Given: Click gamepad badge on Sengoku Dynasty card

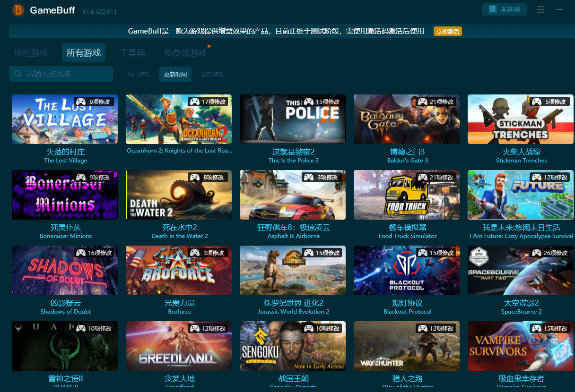Looking at the screenshot, I should [308, 328].
